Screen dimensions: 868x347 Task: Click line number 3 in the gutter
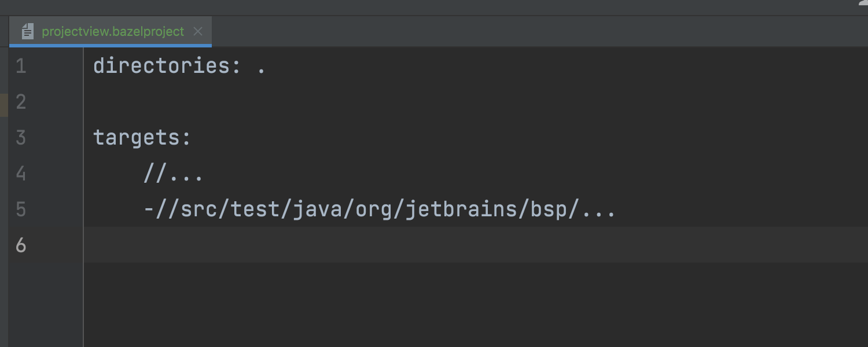point(21,138)
